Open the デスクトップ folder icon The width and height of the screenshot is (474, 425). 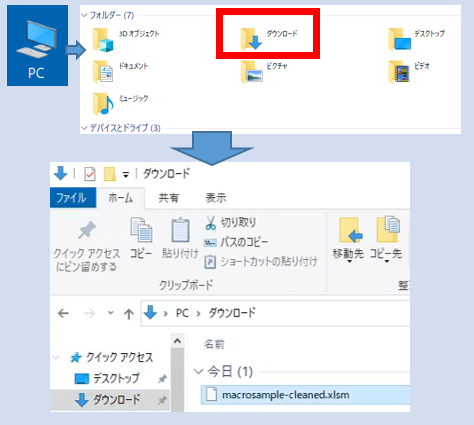click(399, 40)
